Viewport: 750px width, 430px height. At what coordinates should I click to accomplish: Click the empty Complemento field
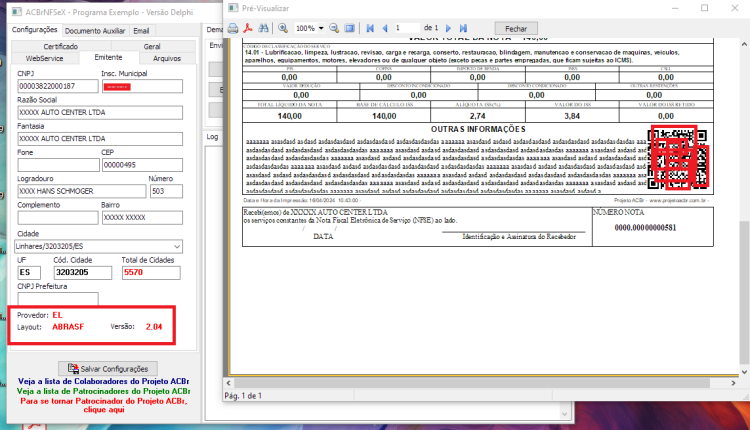[58, 218]
